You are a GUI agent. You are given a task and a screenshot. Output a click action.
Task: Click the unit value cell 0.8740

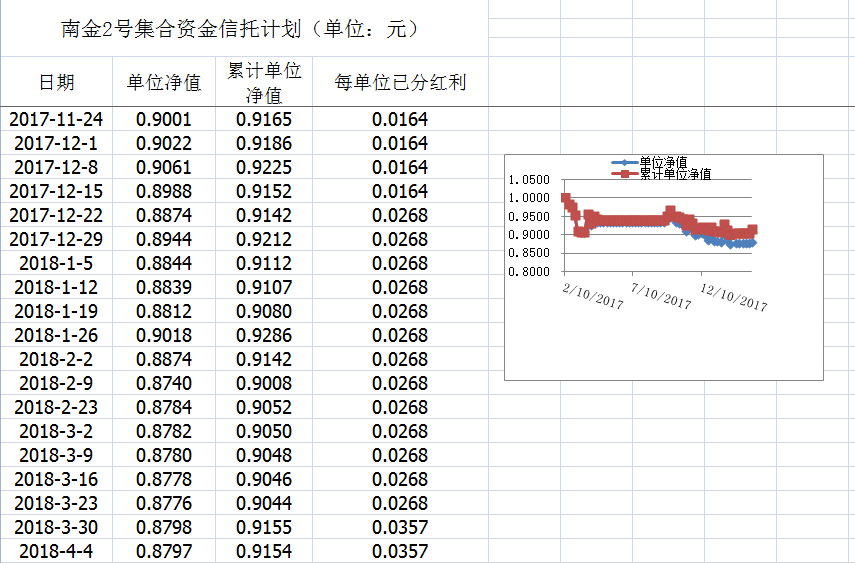[x=164, y=383]
